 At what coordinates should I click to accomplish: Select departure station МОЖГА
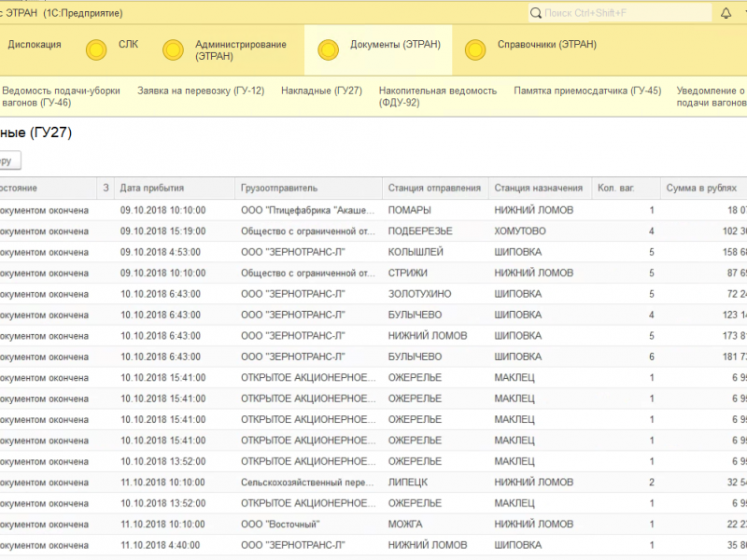click(x=405, y=525)
